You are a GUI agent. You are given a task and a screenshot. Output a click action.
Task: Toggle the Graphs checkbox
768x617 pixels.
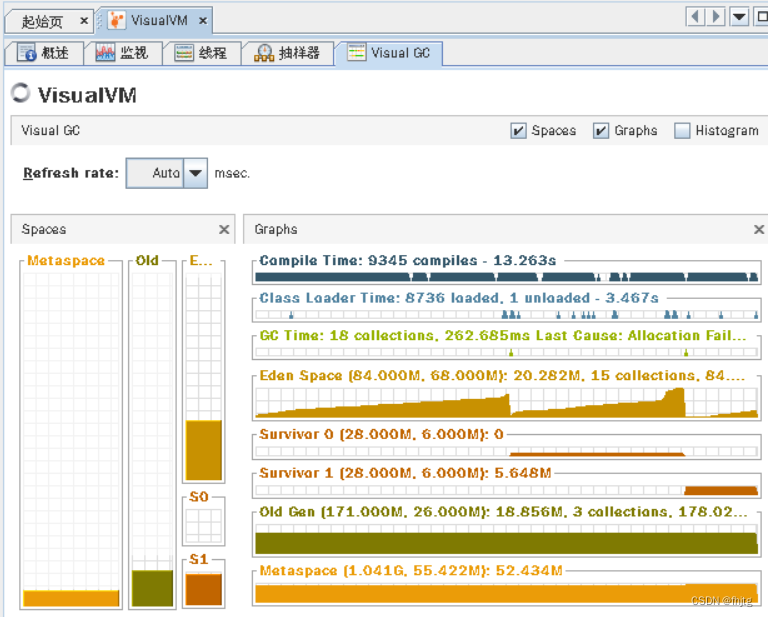600,131
